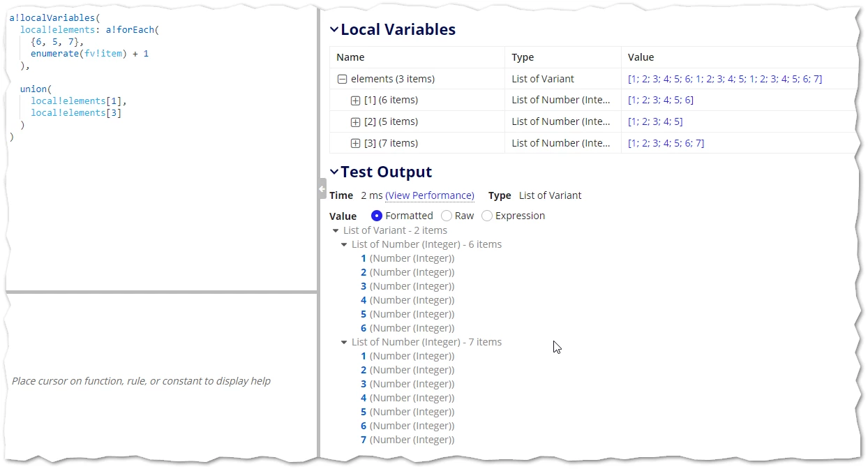The height and width of the screenshot is (469, 868).
Task: Place the cursor on the a!localVariables( line
Action: pos(55,18)
